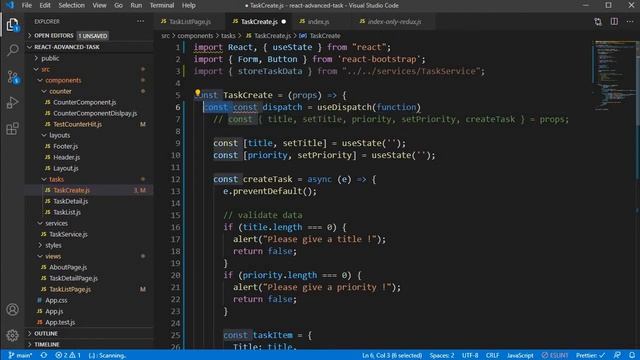Screen dimensions: 640x360
Task: Open the Go menu
Action: [x=118, y=5]
